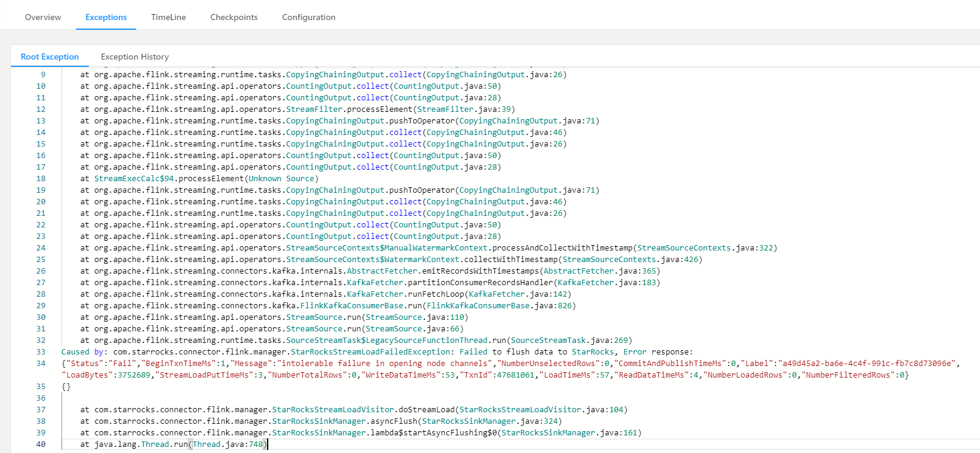The width and height of the screenshot is (980, 453).
Task: Click the KafkaFetcher.runFetchLoop stack frame
Action: 405,294
